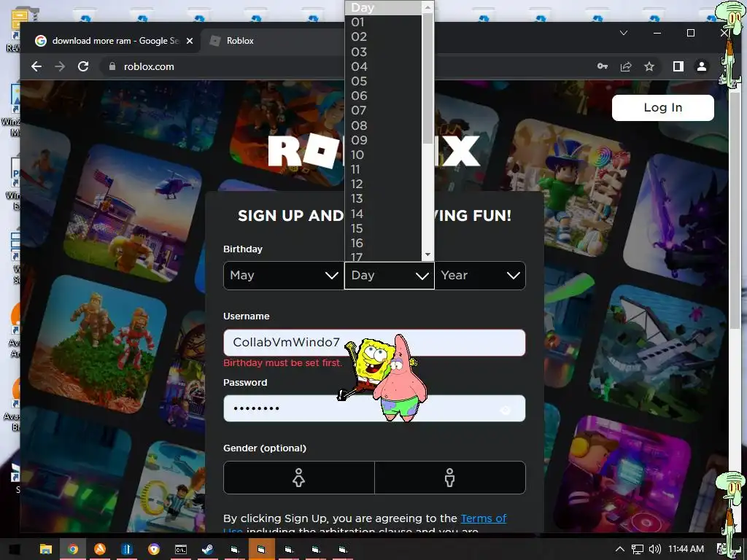Choose day 02 from list

point(384,37)
